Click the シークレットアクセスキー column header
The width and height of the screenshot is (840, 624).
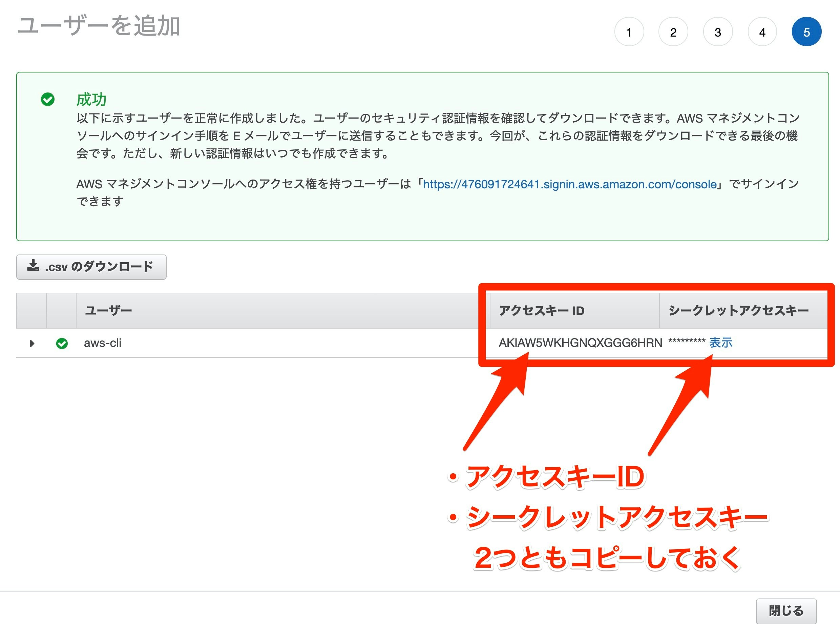(738, 311)
